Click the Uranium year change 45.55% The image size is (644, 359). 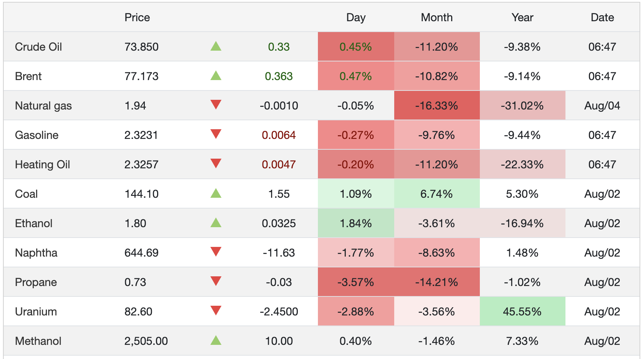point(522,312)
